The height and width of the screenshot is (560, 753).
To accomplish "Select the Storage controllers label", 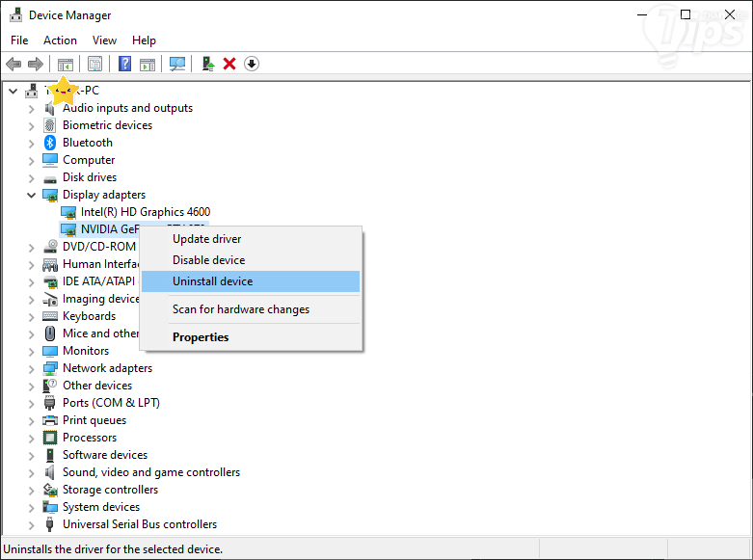I will pyautogui.click(x=111, y=490).
